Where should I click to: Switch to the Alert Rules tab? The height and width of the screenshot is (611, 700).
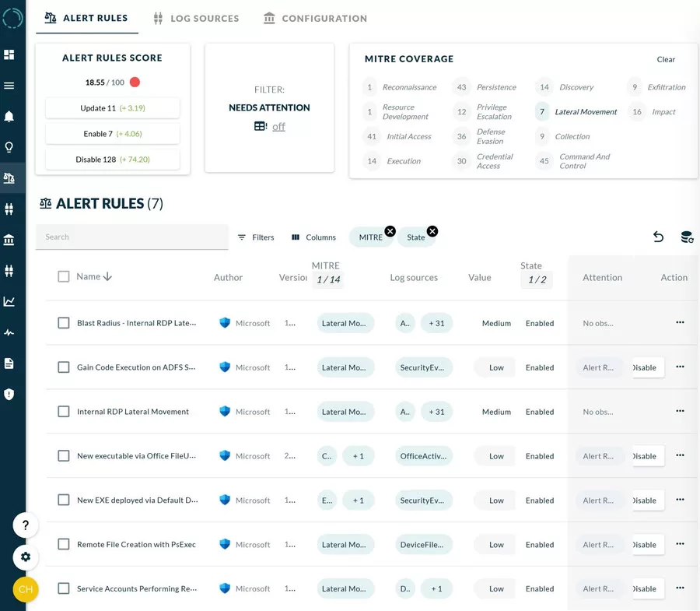[x=86, y=19]
